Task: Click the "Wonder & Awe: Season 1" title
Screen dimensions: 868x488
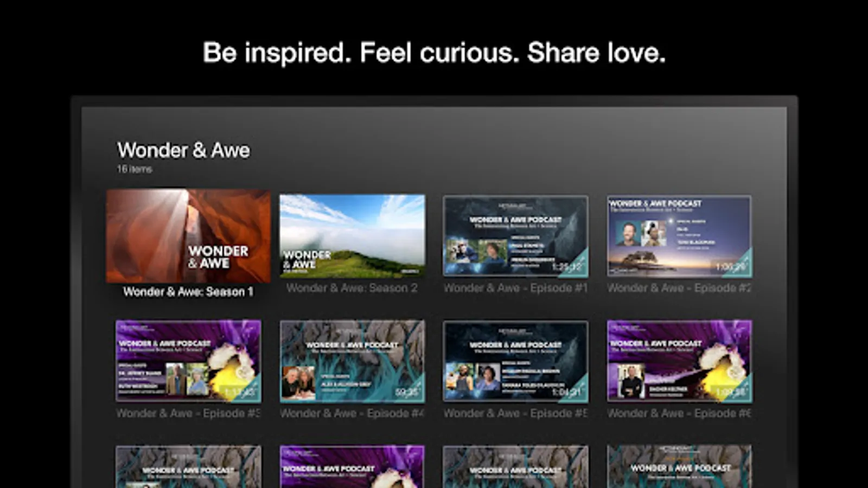Action: (188, 292)
